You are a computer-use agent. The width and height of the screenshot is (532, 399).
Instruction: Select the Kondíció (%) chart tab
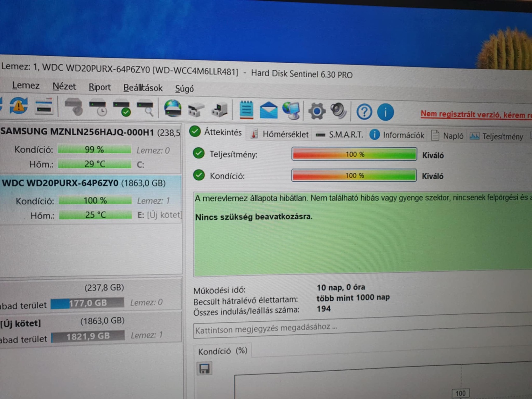[x=223, y=351]
